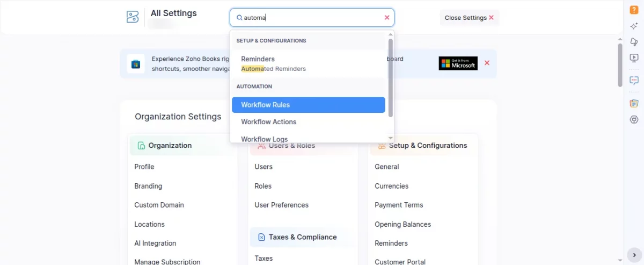Open Custom Domain settings
Viewport: 644px width, 265px height.
click(159, 205)
